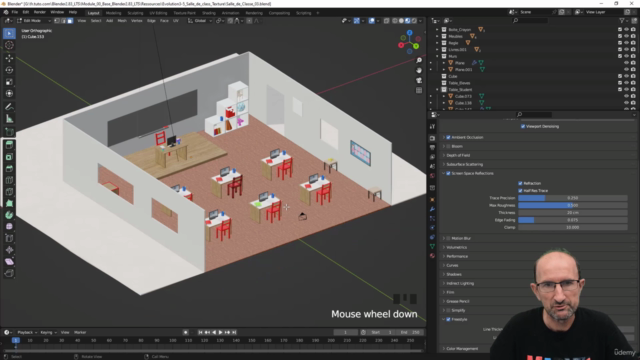The image size is (640, 360).
Task: Click the viewport pan hand icon
Action: (419, 70)
